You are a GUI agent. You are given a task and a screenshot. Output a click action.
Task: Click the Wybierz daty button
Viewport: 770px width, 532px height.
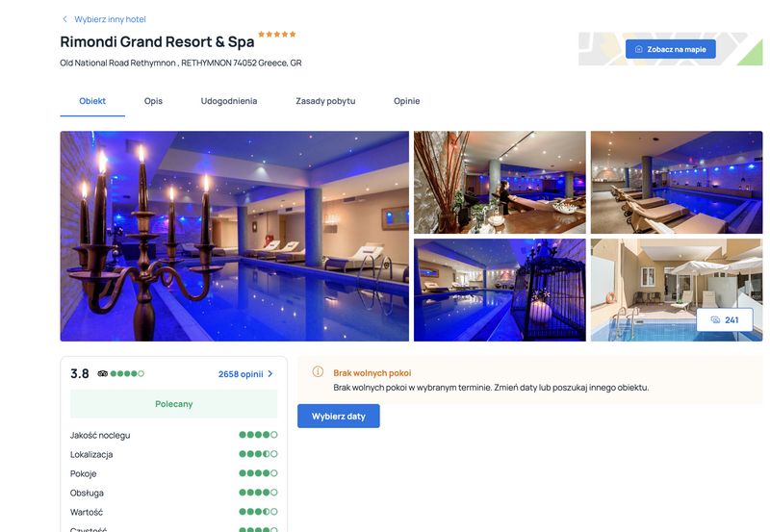click(x=339, y=416)
